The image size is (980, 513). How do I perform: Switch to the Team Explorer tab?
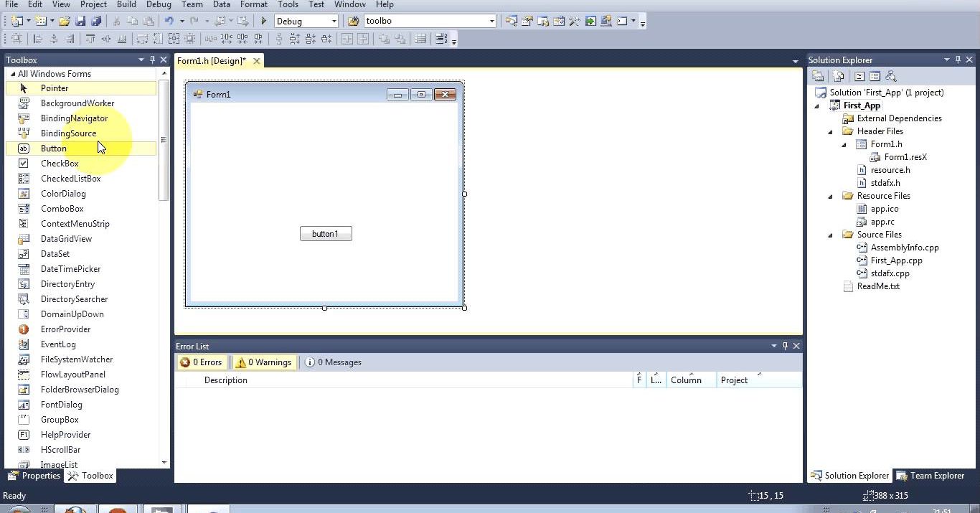click(x=930, y=476)
